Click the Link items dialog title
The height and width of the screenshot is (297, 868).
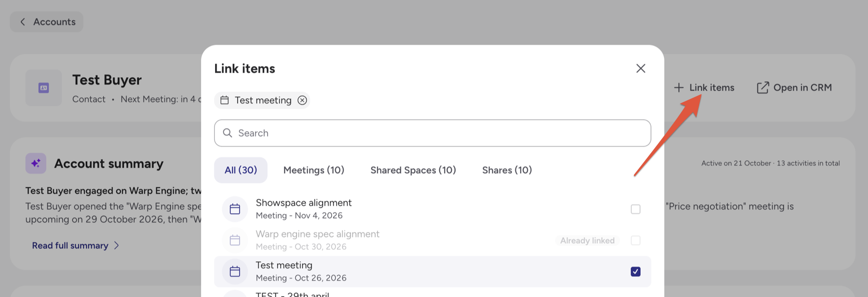click(x=244, y=68)
